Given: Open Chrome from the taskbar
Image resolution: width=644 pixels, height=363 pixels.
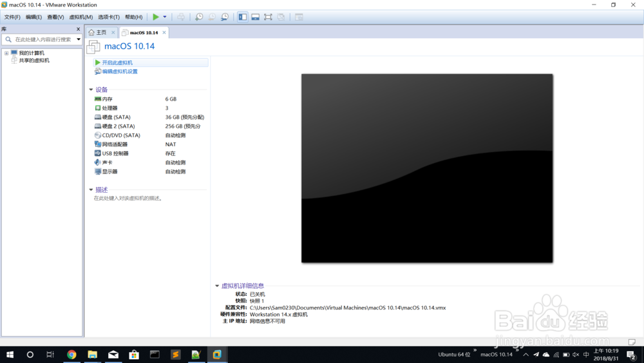Looking at the screenshot, I should pos(71,355).
